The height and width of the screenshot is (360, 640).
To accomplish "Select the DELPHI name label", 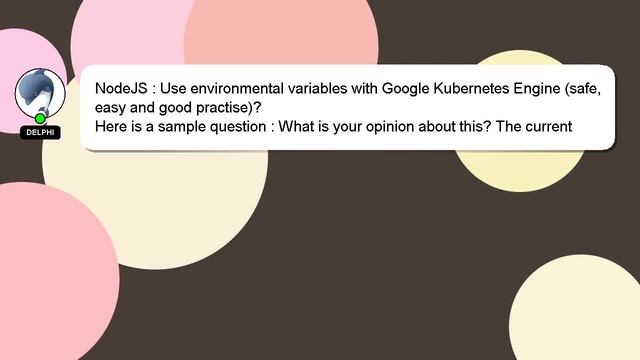I will [x=40, y=133].
